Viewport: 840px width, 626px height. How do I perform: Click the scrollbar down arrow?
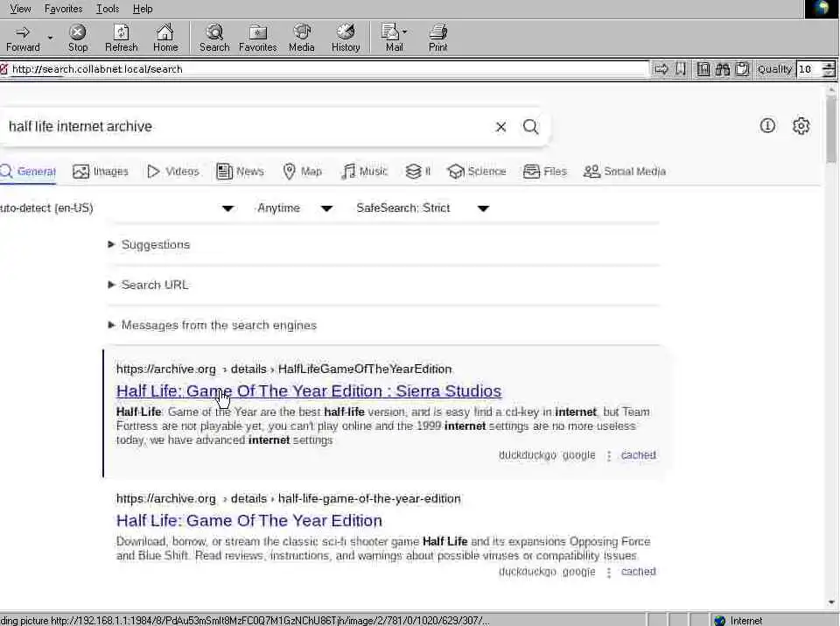831,603
